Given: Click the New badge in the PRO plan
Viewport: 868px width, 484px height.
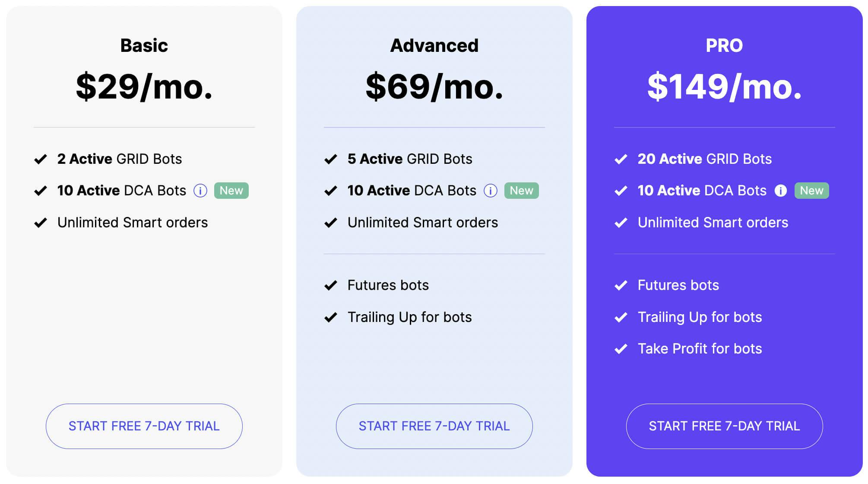Looking at the screenshot, I should pos(812,191).
